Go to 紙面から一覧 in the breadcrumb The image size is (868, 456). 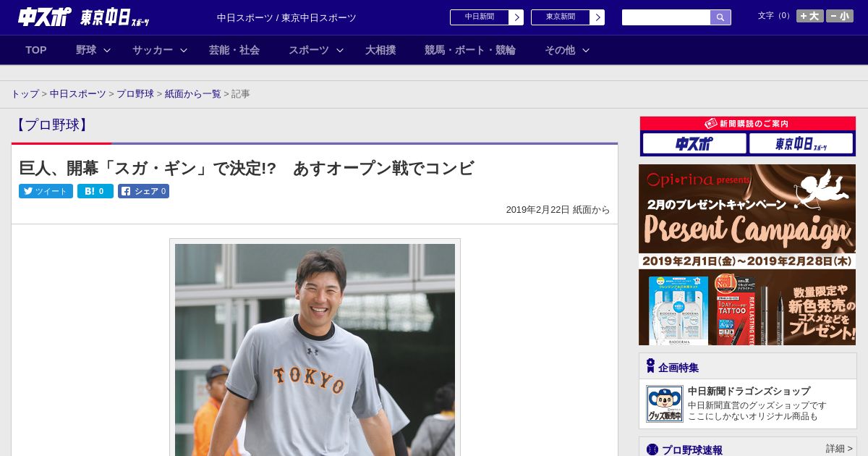tap(193, 94)
